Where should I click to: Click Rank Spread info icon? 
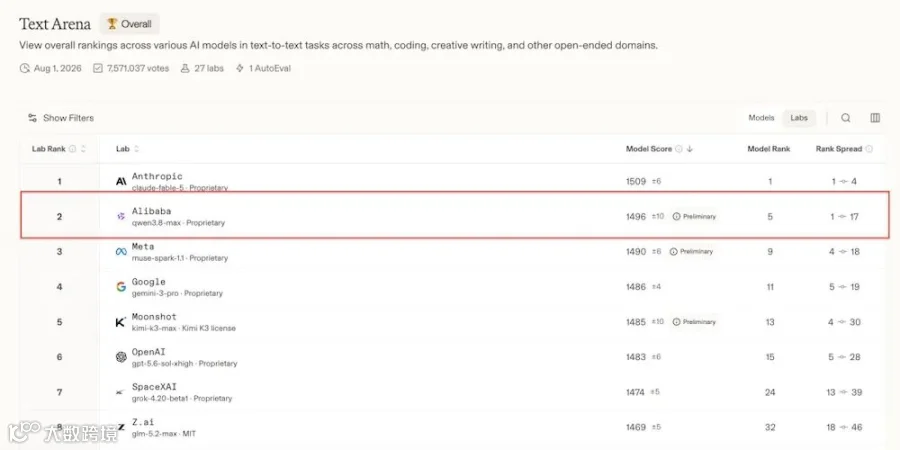869,149
